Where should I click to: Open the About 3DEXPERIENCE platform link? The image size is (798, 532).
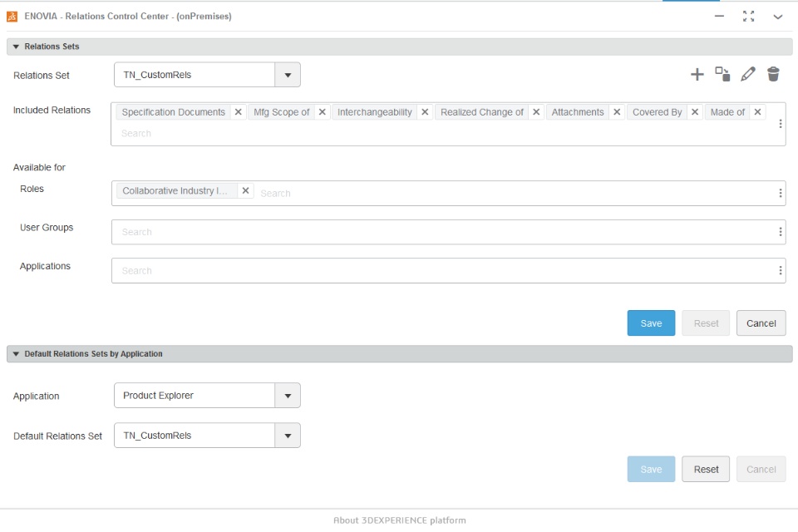399,520
